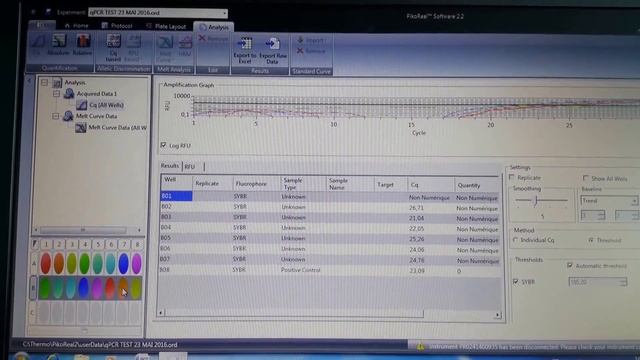Open the Melt Curve analysis tool
Viewport: 640px width, 360px height.
pyautogui.click(x=165, y=49)
